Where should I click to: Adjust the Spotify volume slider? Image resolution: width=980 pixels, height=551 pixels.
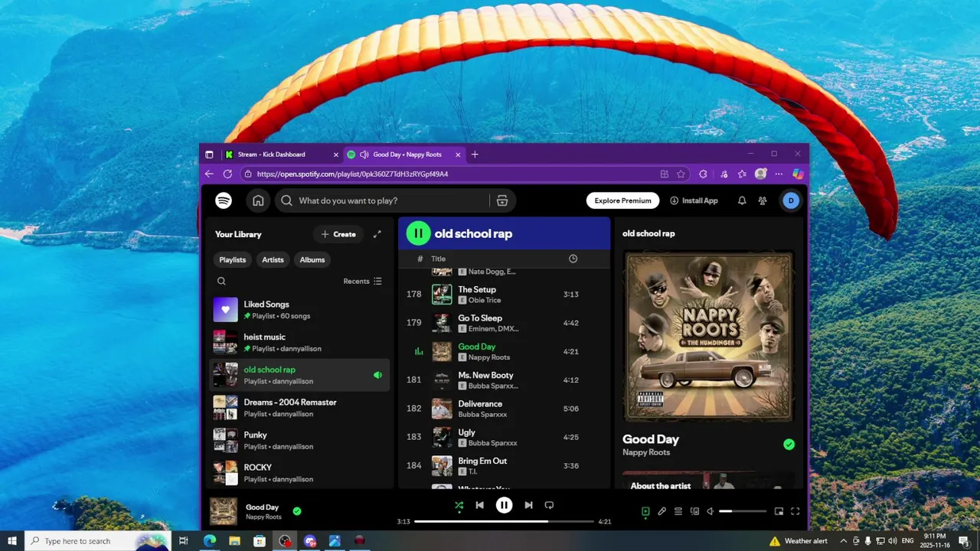(x=743, y=511)
